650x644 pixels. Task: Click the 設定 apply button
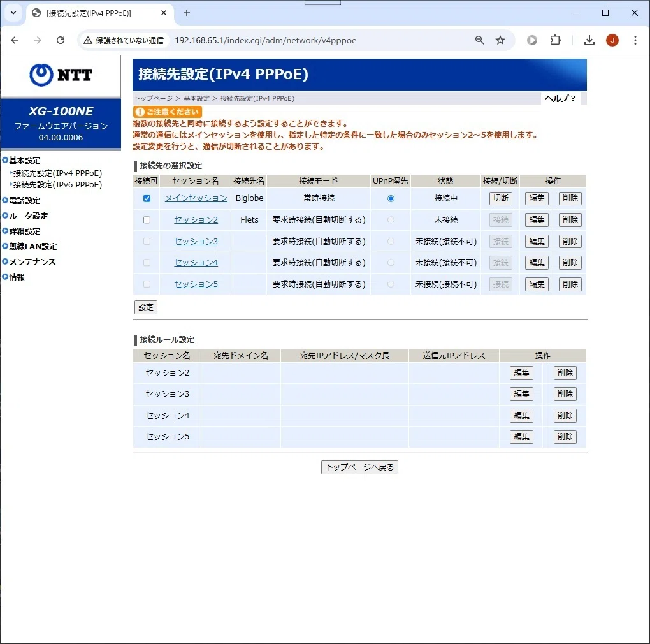coord(146,307)
